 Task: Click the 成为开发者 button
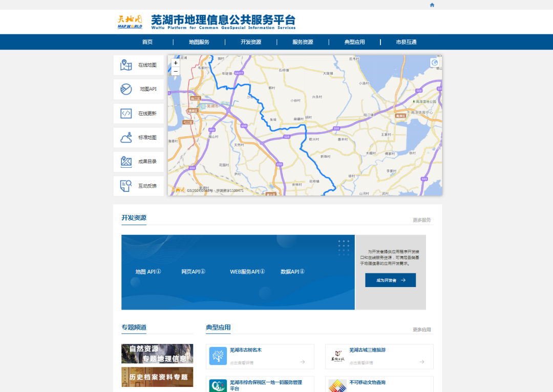(x=390, y=280)
